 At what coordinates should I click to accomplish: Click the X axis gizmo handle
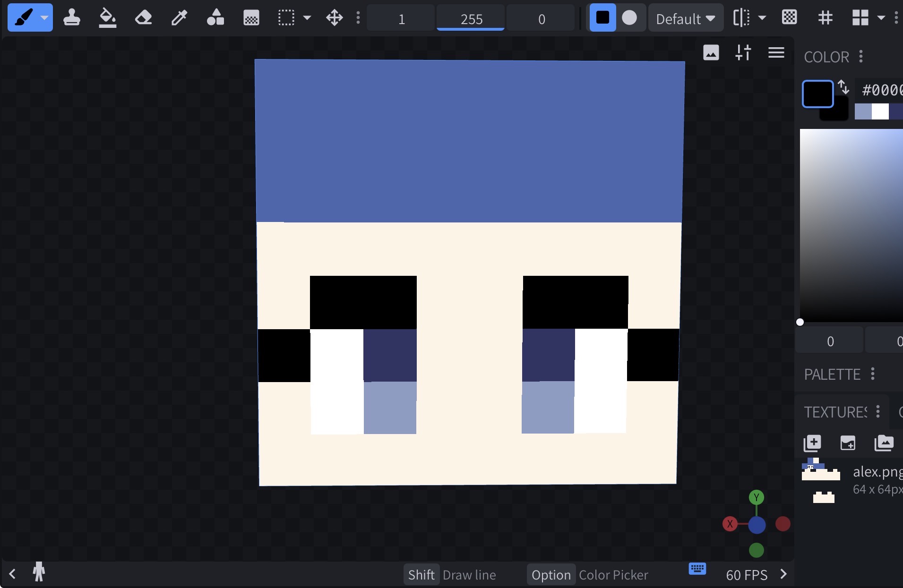(730, 524)
